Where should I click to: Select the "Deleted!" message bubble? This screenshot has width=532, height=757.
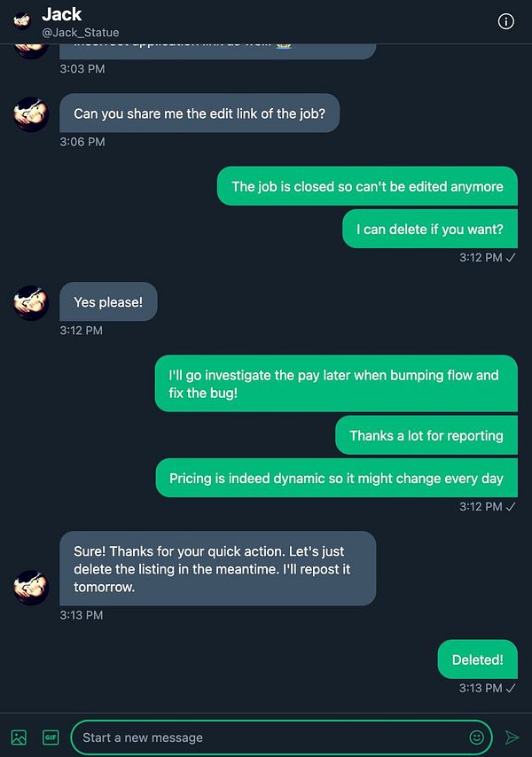pos(477,659)
